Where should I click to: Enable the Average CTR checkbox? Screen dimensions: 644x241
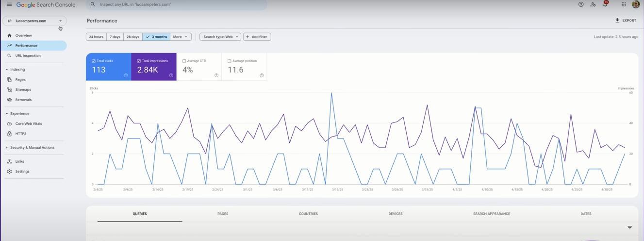[184, 61]
